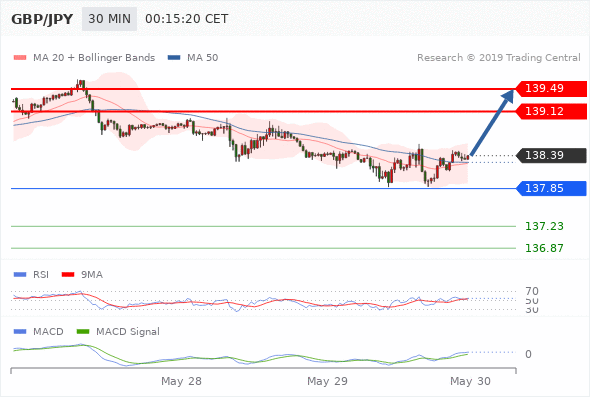Screen dimensions: 590x400
Task: Click the Research Trading Central copyright text
Action: [x=499, y=58]
